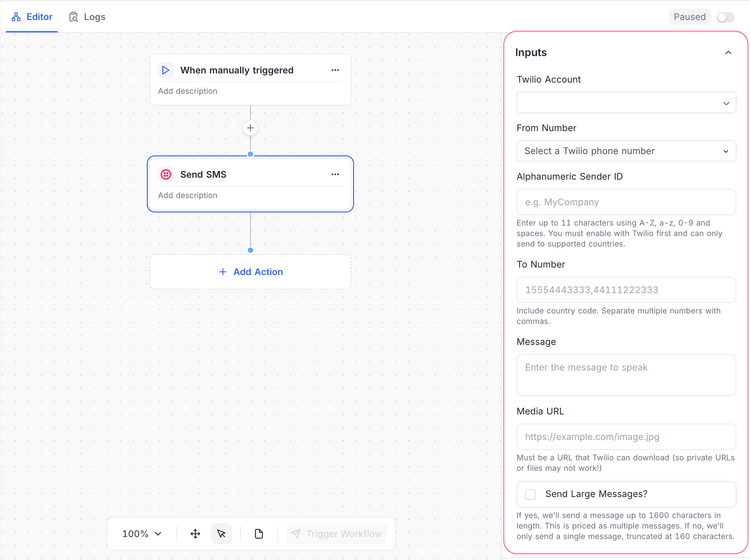Select a Twilio phone number from dropdown
Image resolution: width=750 pixels, height=560 pixels.
pos(626,151)
